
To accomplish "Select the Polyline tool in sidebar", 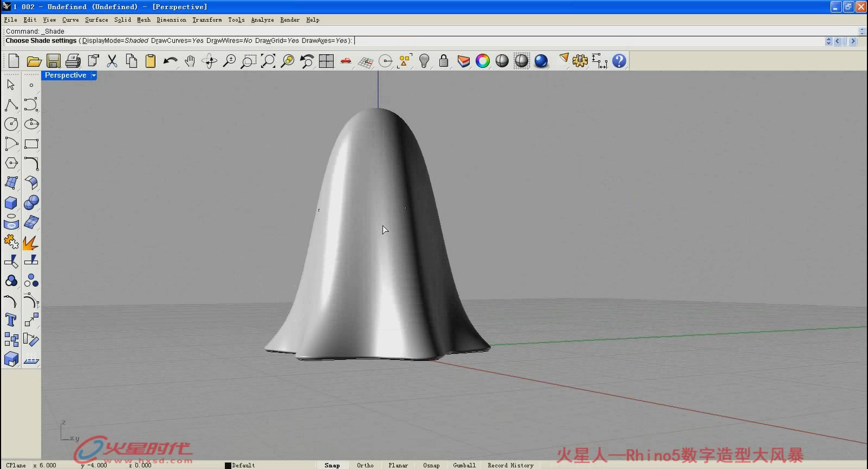I will (11, 104).
